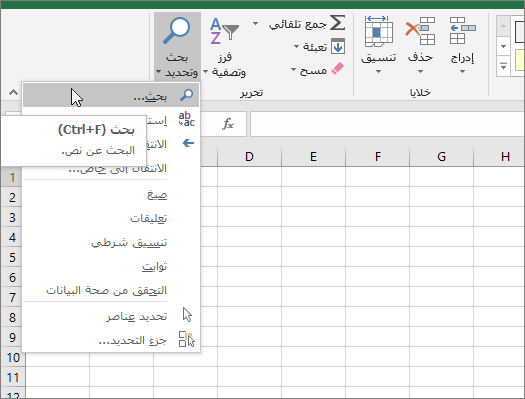Click the replace ab-ac icon in menu

186,119
